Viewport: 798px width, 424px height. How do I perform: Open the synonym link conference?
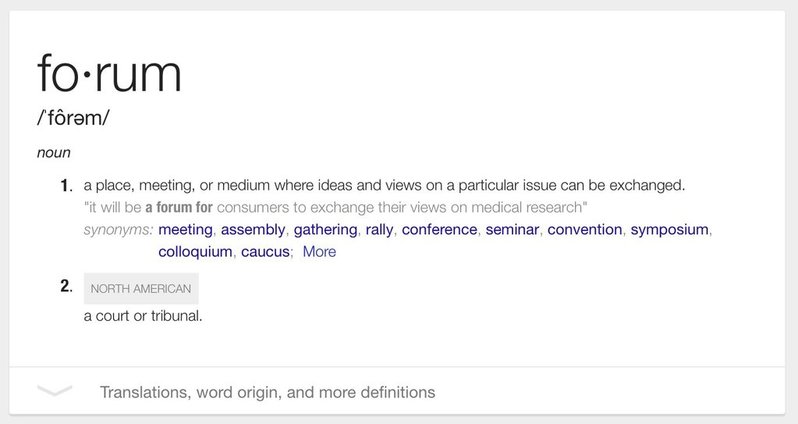[439, 230]
